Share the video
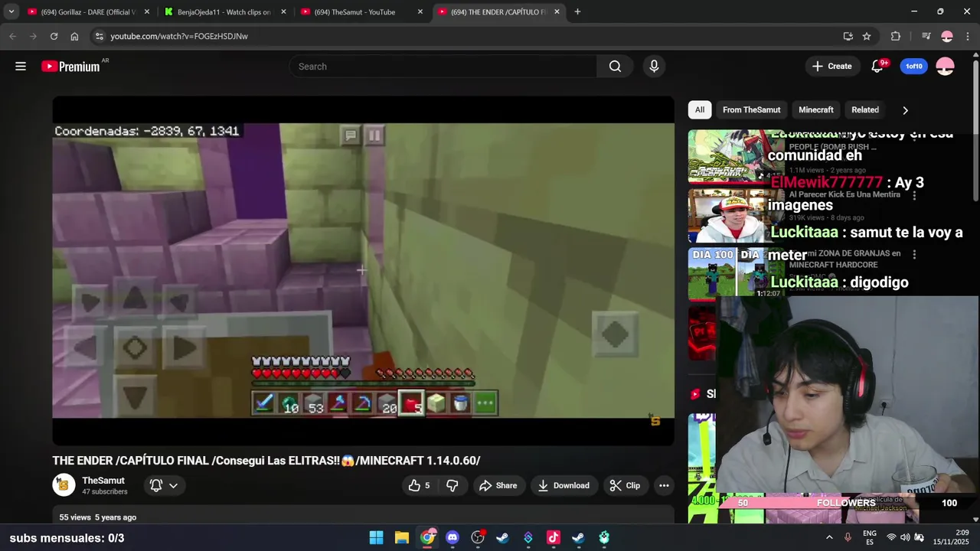Screen dimensions: 980x551 [x=498, y=485]
